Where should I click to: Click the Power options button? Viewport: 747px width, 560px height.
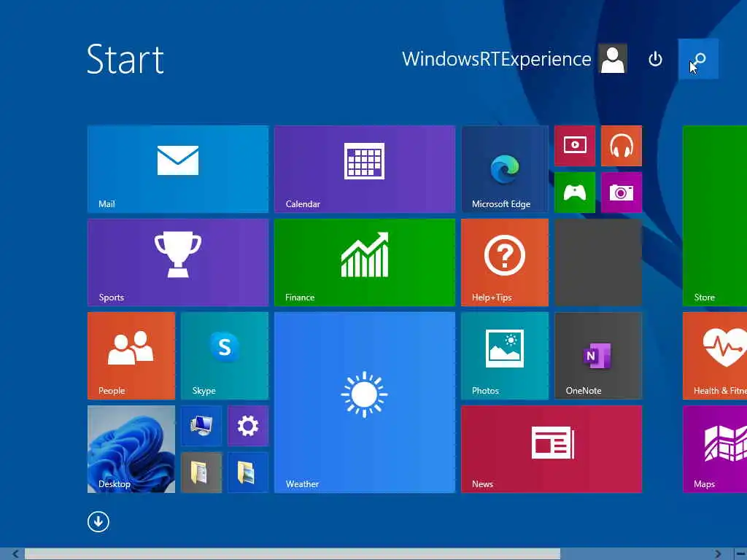[x=656, y=59]
